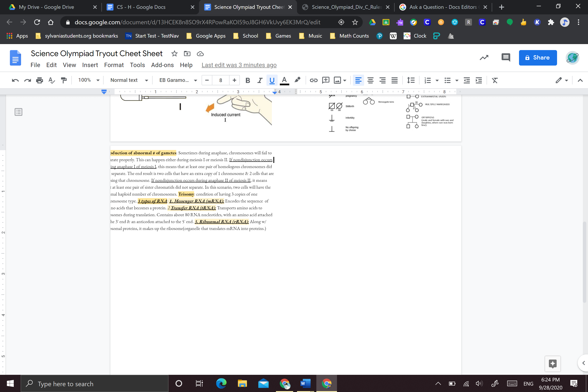Open the document outline icon

[18, 112]
